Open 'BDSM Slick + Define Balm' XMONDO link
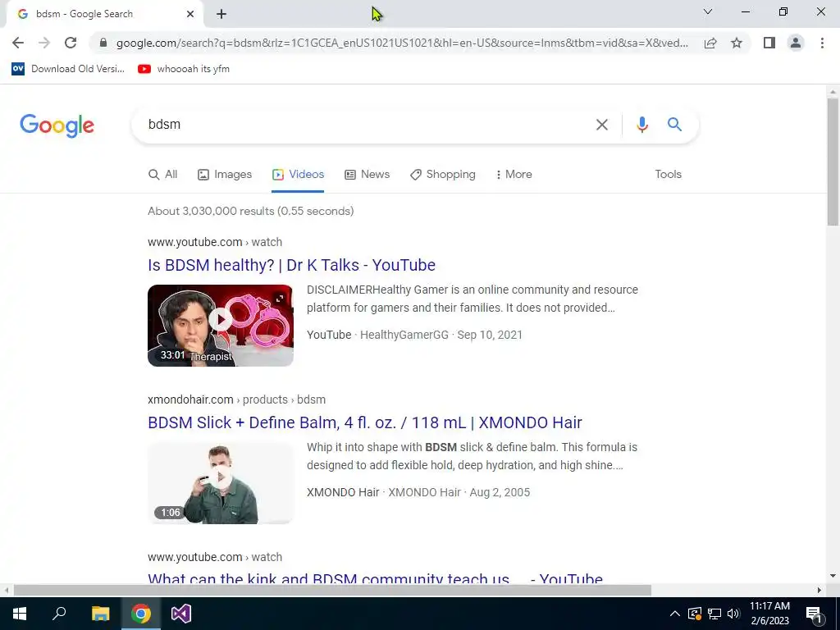 coord(365,422)
